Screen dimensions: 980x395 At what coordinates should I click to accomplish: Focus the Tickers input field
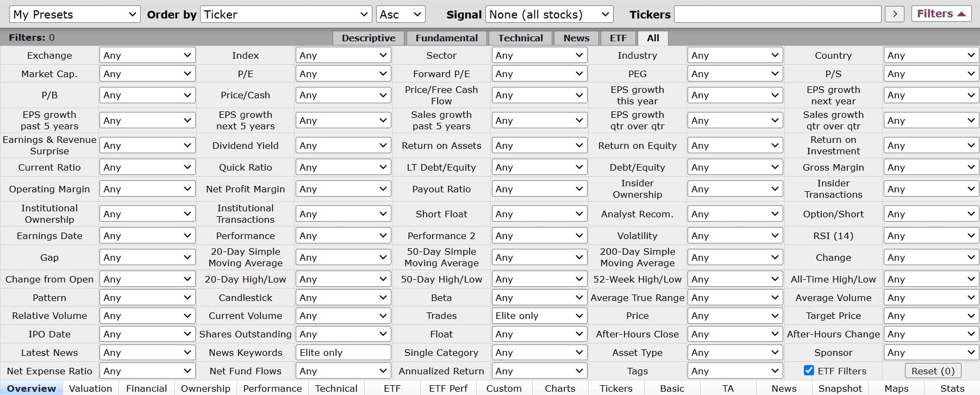point(777,15)
